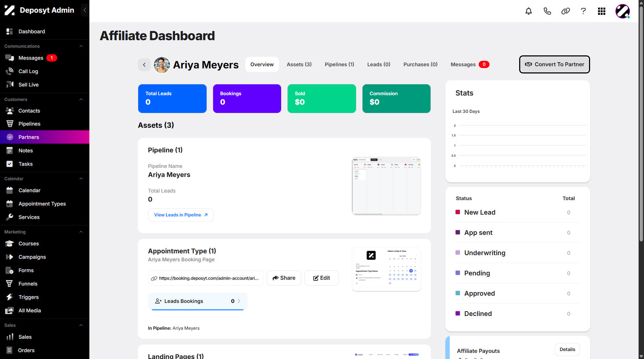Open the Messages tab with 0 badge

[x=470, y=64]
